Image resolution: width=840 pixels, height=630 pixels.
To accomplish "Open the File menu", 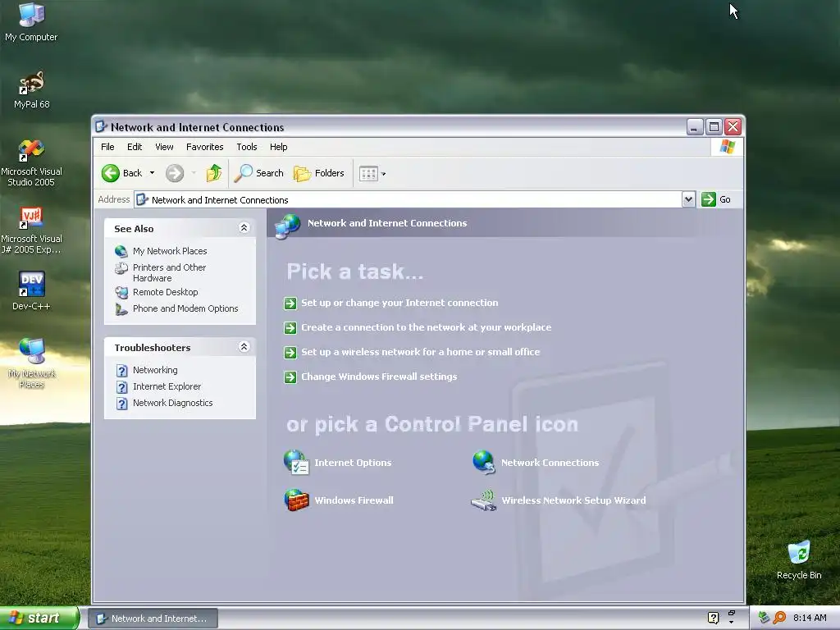I will coord(107,147).
